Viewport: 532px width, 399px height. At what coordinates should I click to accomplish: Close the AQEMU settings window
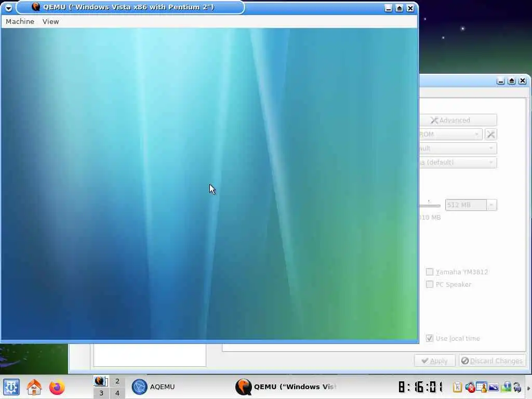[x=523, y=81]
